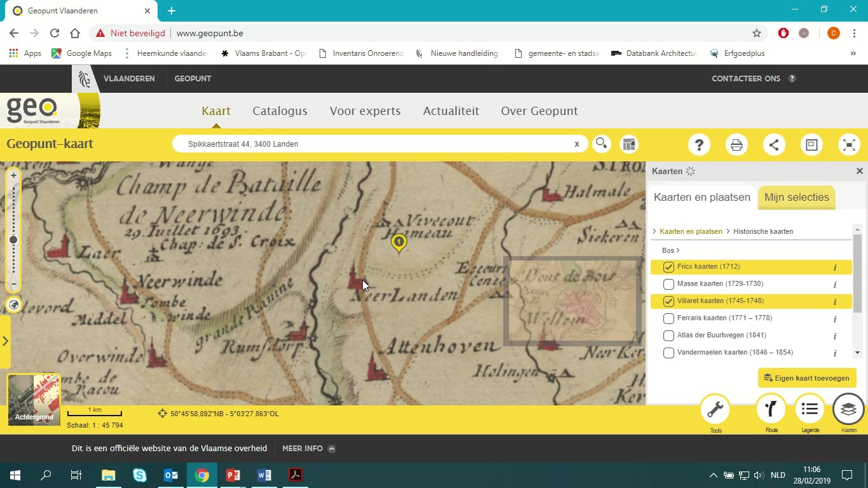The height and width of the screenshot is (488, 868).
Task: Open Over Geopunt menu item
Action: click(x=539, y=111)
